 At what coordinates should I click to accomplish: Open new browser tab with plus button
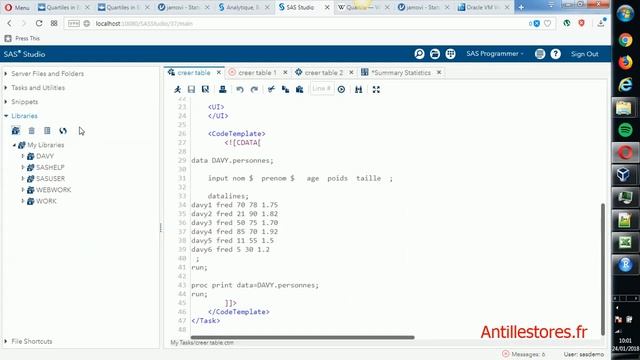tap(521, 7)
